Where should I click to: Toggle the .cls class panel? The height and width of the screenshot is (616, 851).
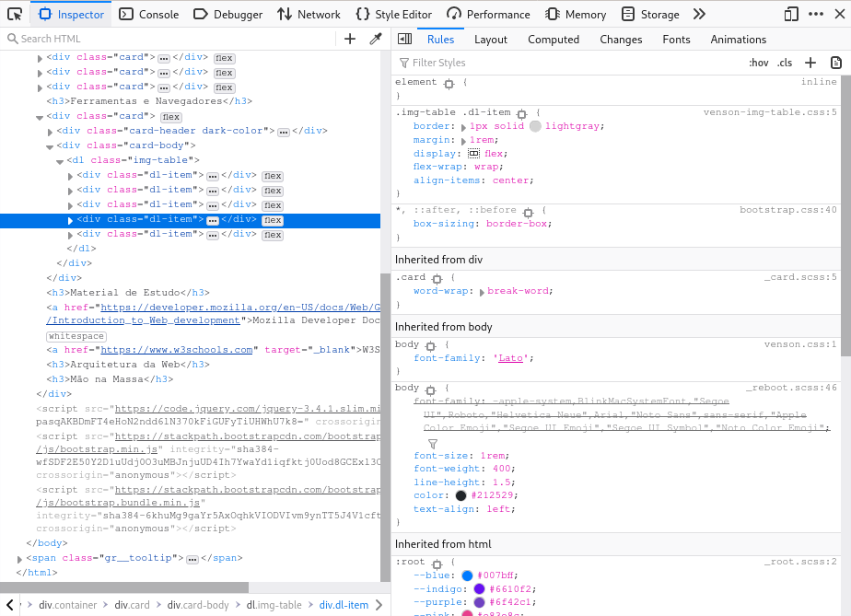coord(784,62)
